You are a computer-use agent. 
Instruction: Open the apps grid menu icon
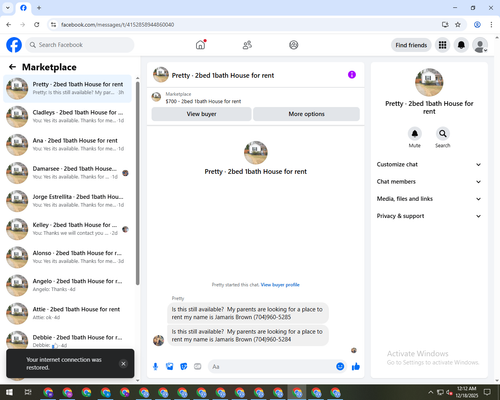(442, 45)
